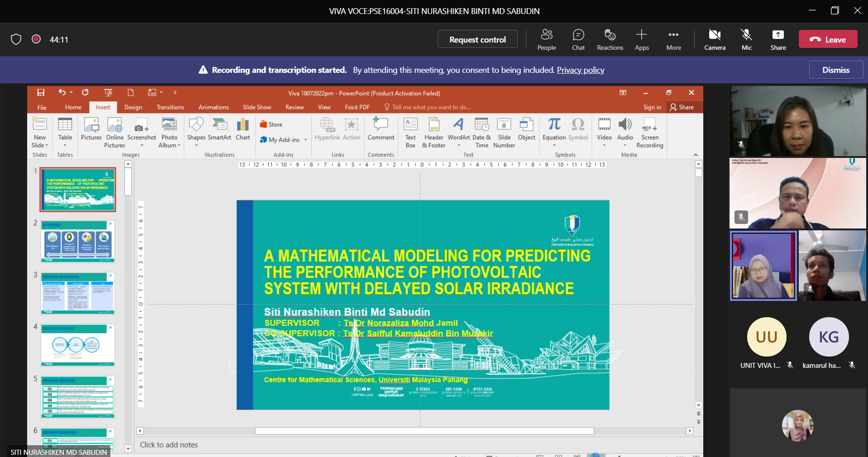
Task: Open the Foxit PDF tab
Action: (357, 107)
